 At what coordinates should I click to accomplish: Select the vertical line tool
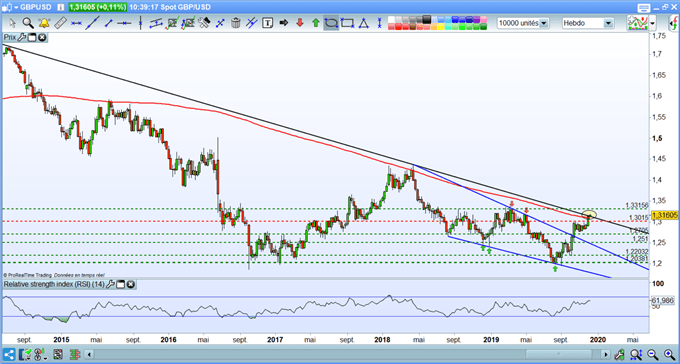[x=140, y=23]
